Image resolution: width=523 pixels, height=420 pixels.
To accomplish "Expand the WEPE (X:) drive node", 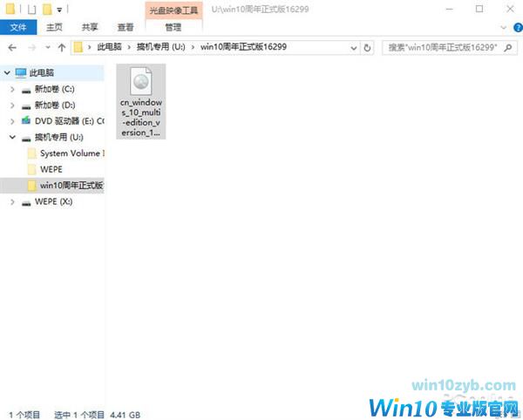I will (x=12, y=201).
